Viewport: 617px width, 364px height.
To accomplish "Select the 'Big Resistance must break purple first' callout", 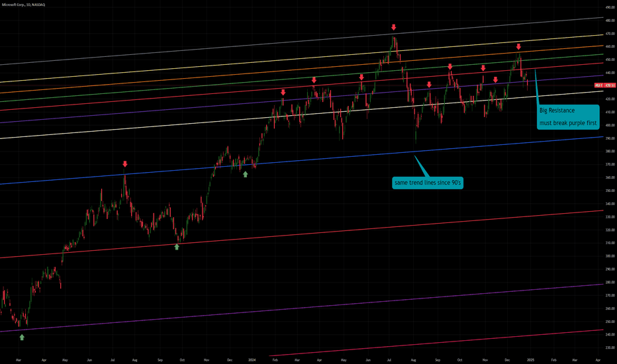I will pyautogui.click(x=568, y=117).
